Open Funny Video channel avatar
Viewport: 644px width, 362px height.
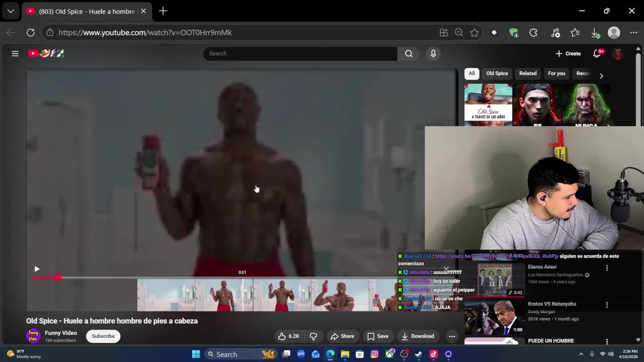(33, 336)
